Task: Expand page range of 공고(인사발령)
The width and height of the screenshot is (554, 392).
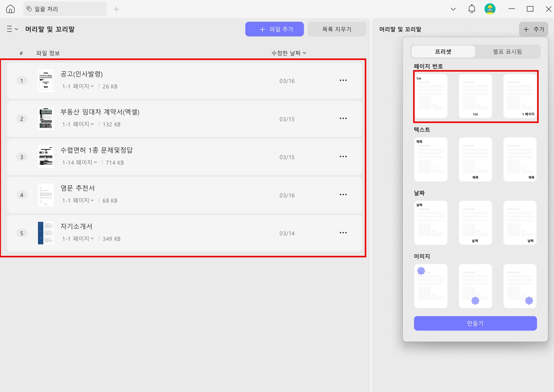Action: click(78, 86)
